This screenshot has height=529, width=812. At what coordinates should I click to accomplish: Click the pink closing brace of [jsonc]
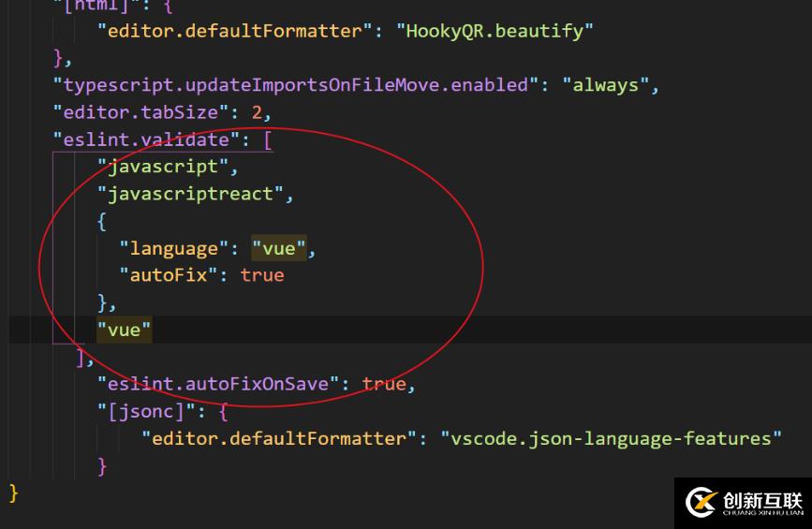[x=102, y=466]
